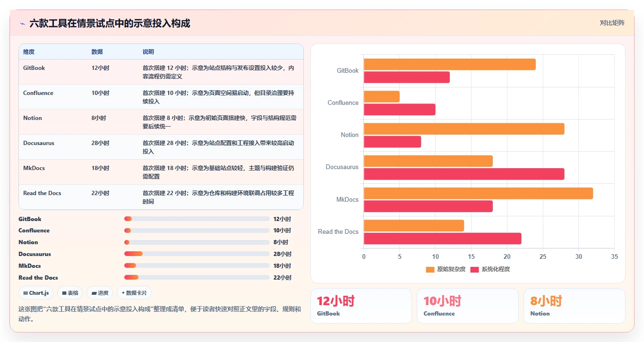Open the 10小时 Confluence data card
644x342 pixels.
pos(468,306)
